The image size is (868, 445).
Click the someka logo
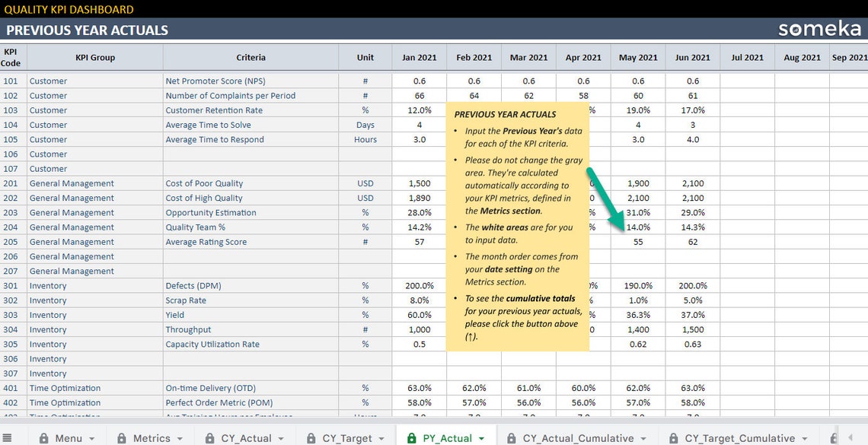click(x=821, y=30)
